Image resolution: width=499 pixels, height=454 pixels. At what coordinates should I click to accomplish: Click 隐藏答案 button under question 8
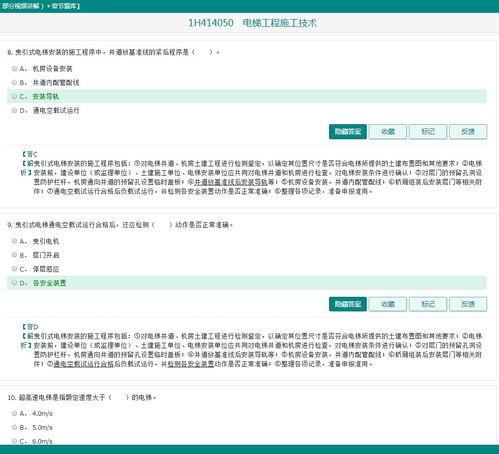(348, 132)
